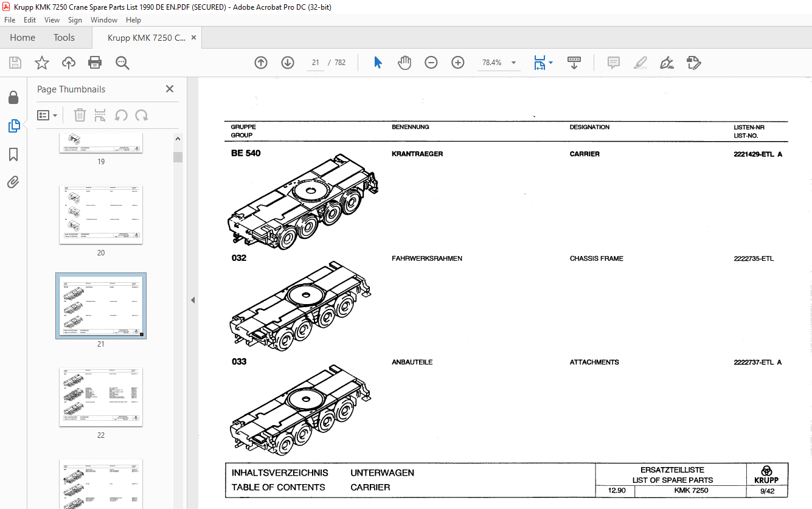Zoom in with the plus circle icon
This screenshot has height=509, width=812.
click(458, 63)
